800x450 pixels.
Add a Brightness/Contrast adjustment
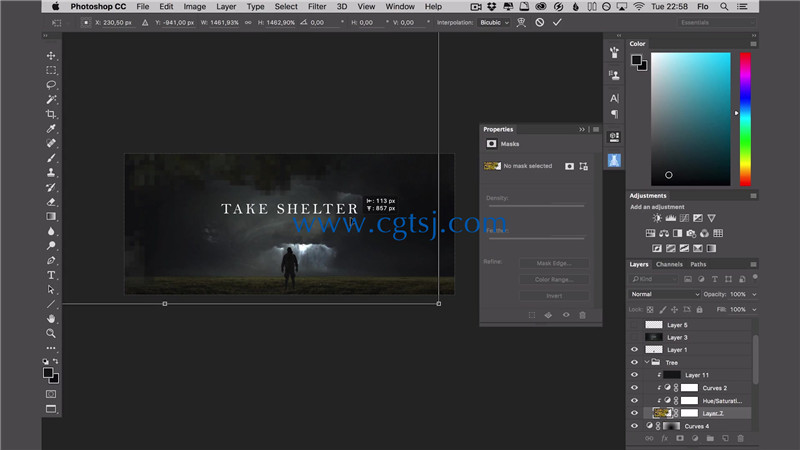[x=657, y=218]
